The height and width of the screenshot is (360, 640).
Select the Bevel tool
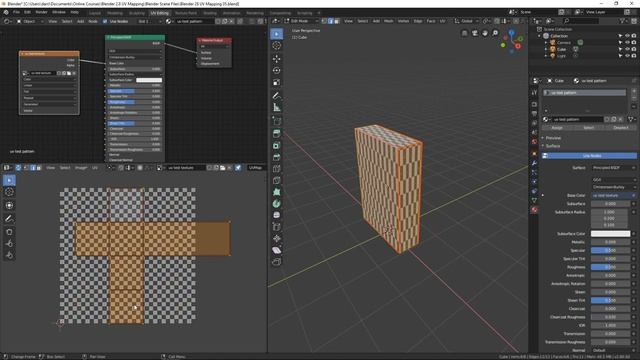tap(276, 157)
